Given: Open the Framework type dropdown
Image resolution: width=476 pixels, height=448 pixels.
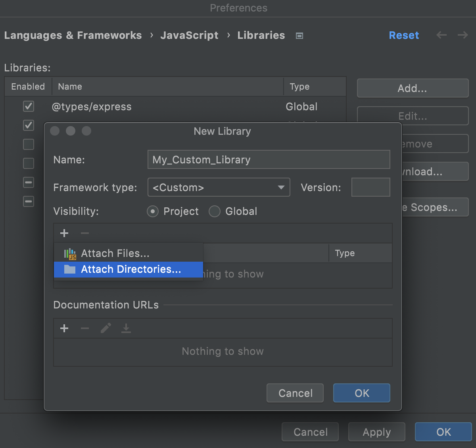Looking at the screenshot, I should tap(219, 187).
